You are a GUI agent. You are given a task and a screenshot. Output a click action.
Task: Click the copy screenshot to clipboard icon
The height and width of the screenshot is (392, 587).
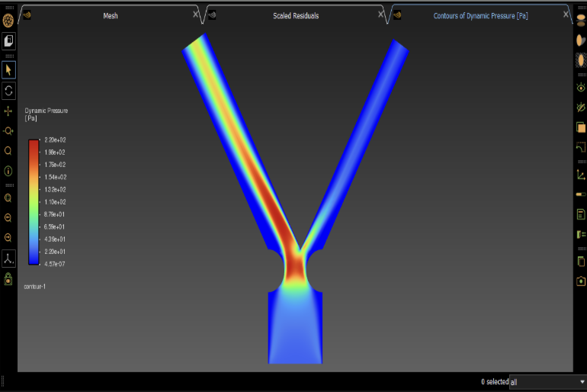[x=581, y=262]
